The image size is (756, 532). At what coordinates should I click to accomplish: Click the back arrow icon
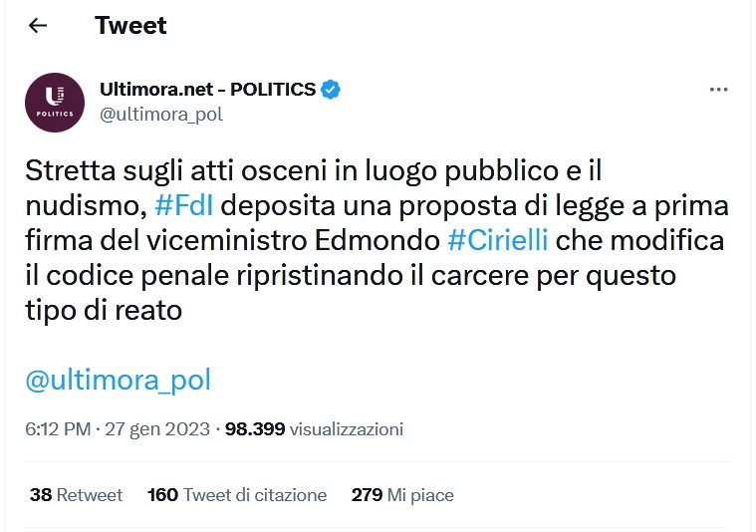(38, 26)
